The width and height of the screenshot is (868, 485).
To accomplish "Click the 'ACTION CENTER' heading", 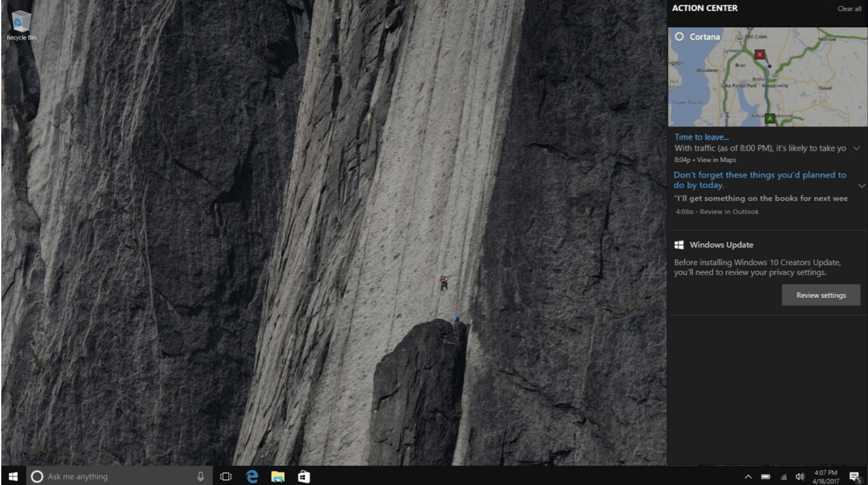I will click(x=705, y=8).
